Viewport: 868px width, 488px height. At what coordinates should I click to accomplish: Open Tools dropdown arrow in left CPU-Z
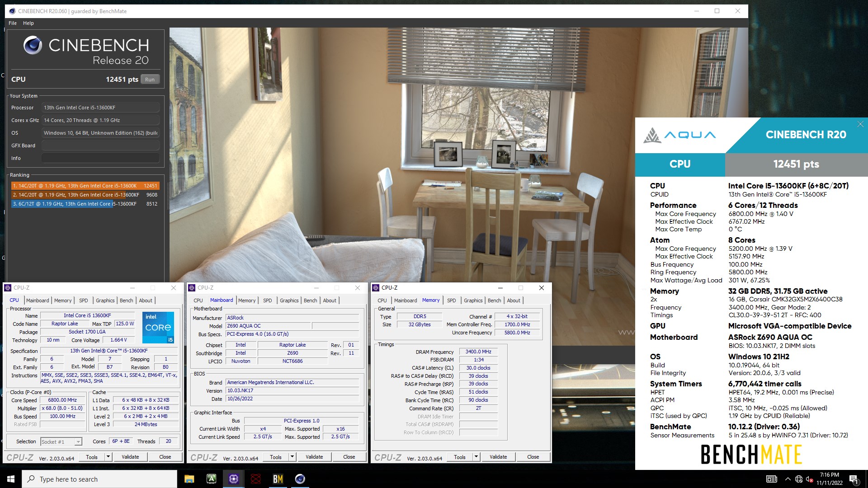[108, 457]
